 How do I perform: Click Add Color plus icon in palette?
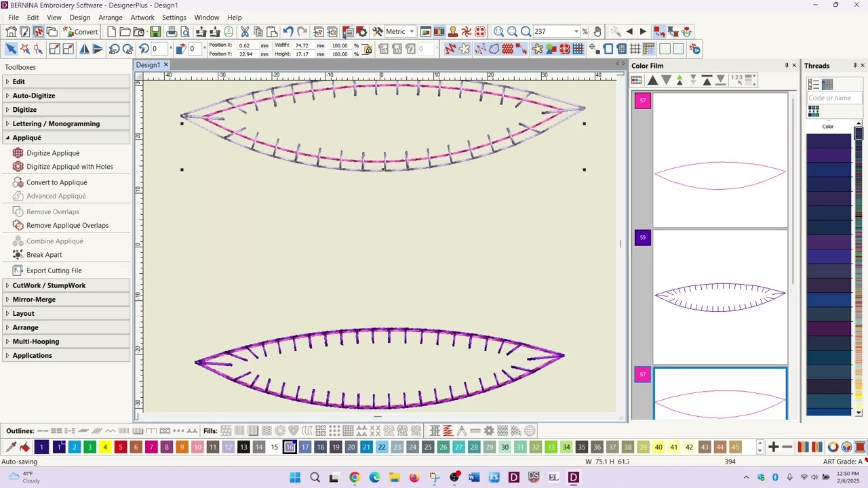coord(773,447)
